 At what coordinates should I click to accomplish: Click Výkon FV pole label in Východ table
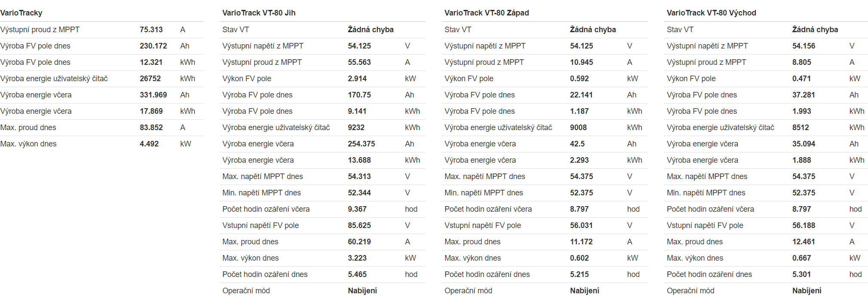tap(691, 79)
